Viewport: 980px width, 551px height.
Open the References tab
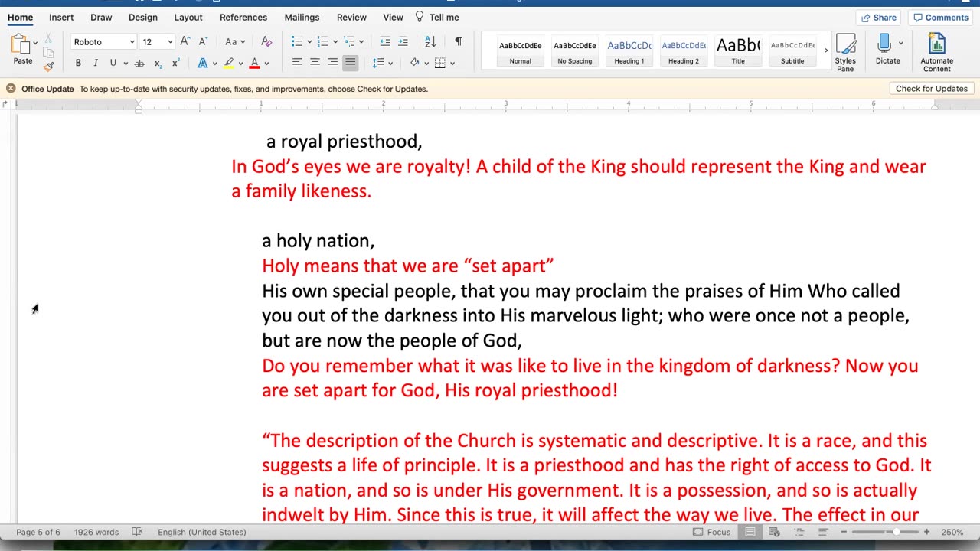pyautogui.click(x=243, y=17)
